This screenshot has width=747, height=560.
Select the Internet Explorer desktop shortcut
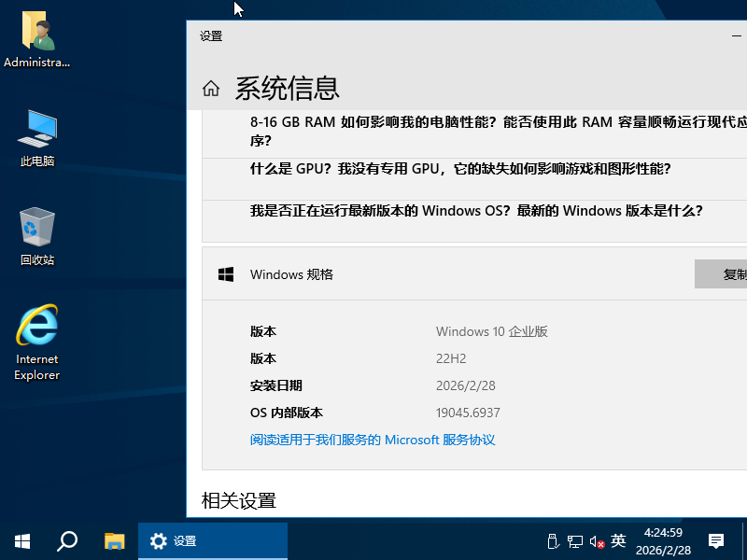(x=37, y=342)
